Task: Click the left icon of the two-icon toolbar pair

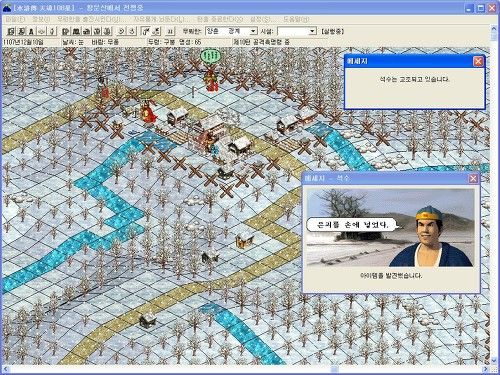Action: coord(122,31)
